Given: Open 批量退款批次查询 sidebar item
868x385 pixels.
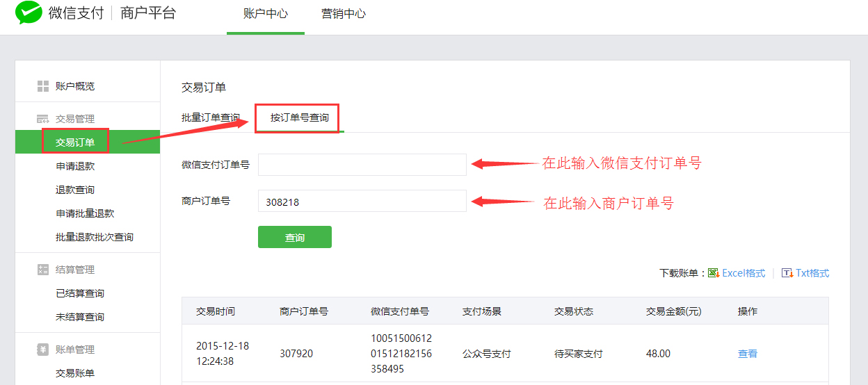Looking at the screenshot, I should click(95, 237).
